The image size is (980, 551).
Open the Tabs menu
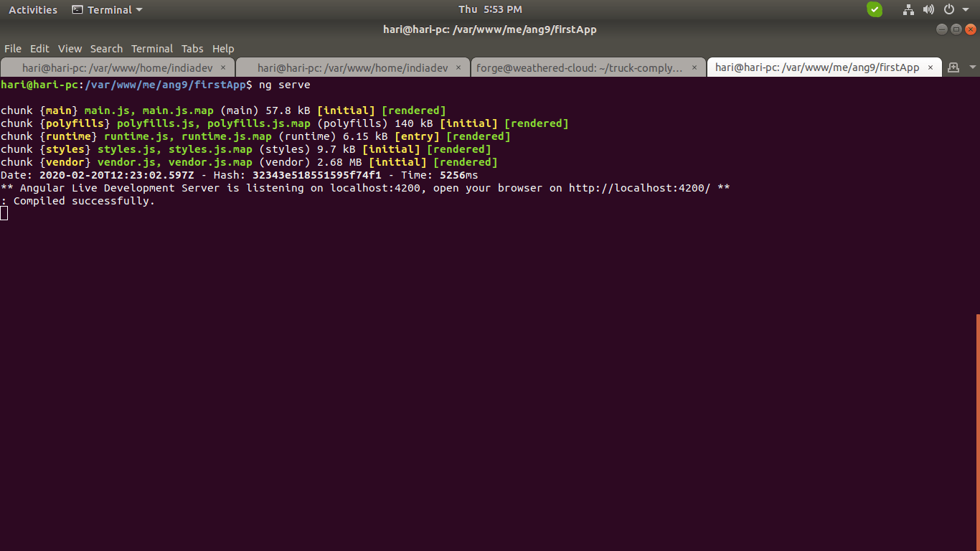click(x=192, y=49)
